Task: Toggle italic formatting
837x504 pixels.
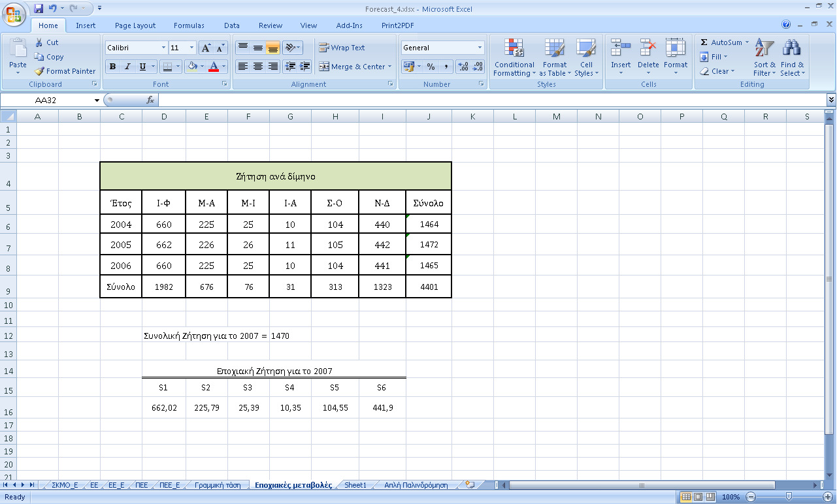Action: coord(127,67)
